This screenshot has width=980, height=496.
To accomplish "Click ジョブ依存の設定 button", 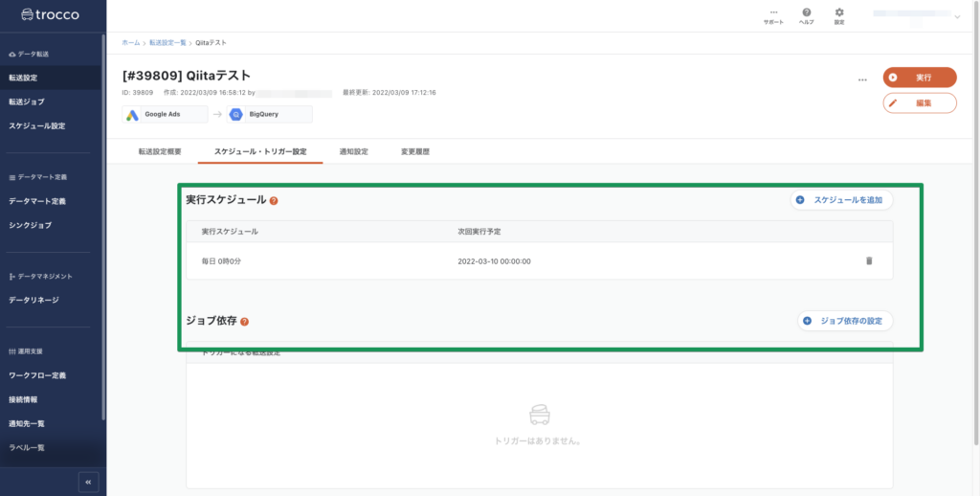I will pos(845,321).
